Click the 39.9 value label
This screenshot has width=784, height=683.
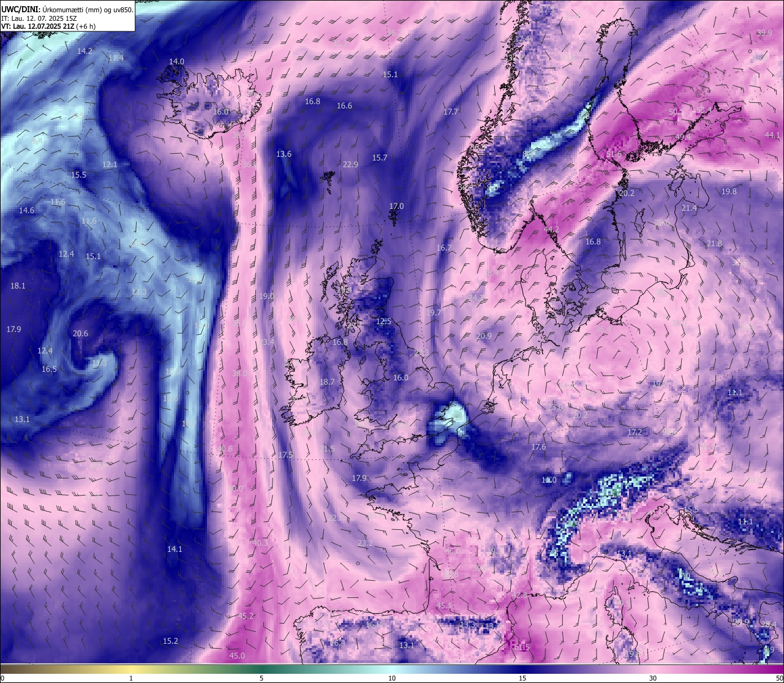(764, 32)
